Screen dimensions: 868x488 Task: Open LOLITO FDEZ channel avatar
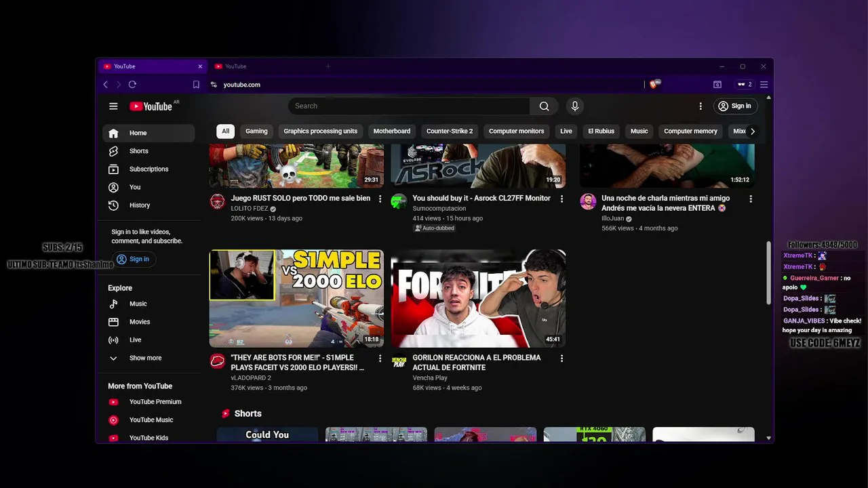pos(217,201)
